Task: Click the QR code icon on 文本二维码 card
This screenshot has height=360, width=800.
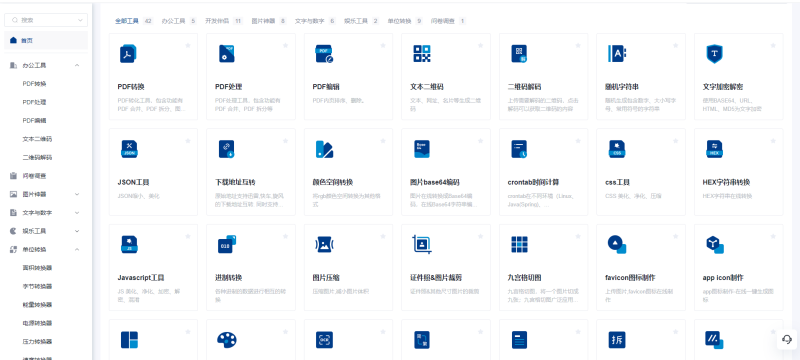Action: tap(421, 54)
